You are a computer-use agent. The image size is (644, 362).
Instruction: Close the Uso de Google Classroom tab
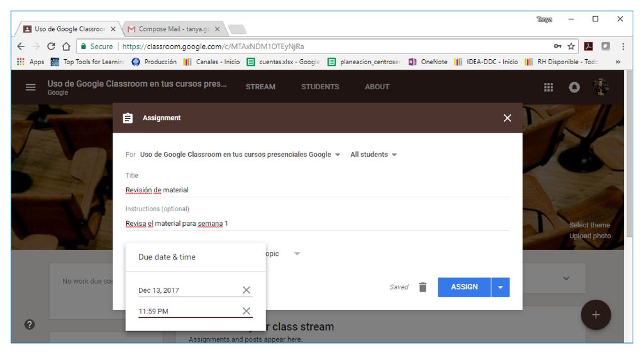(113, 29)
